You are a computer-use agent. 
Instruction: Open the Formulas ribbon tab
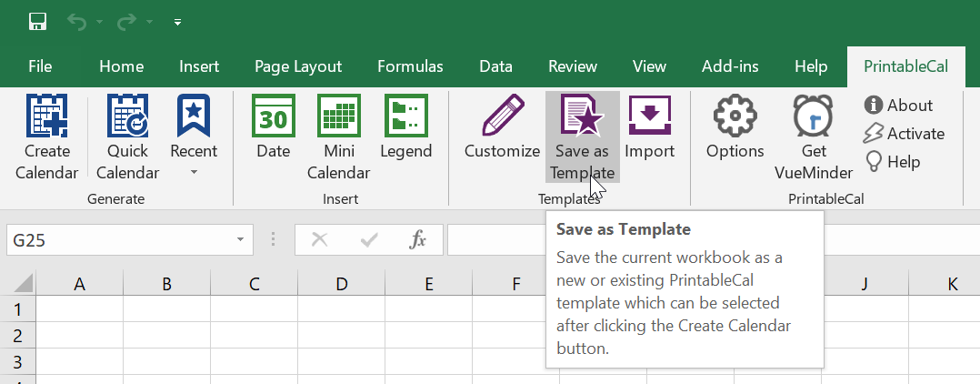[x=410, y=66]
